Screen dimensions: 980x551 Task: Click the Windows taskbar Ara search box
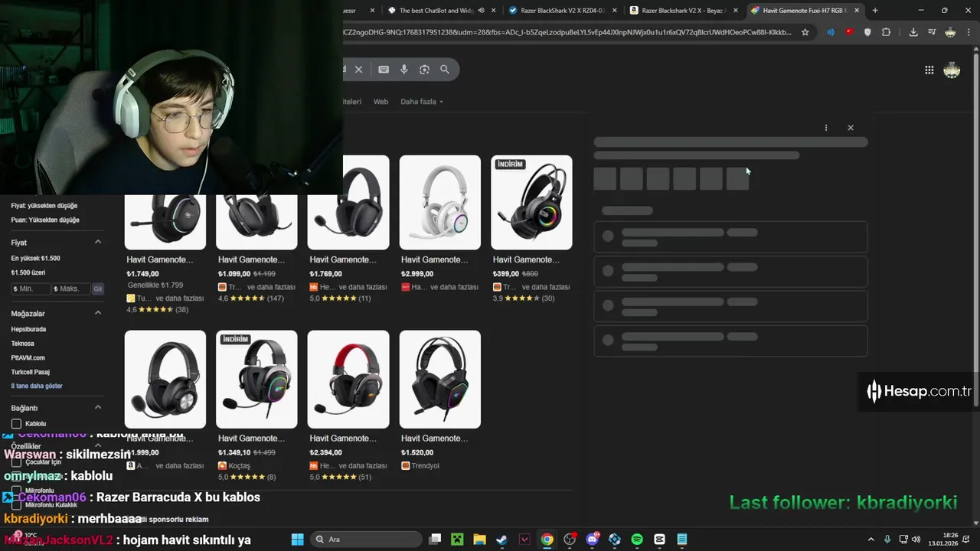click(367, 540)
